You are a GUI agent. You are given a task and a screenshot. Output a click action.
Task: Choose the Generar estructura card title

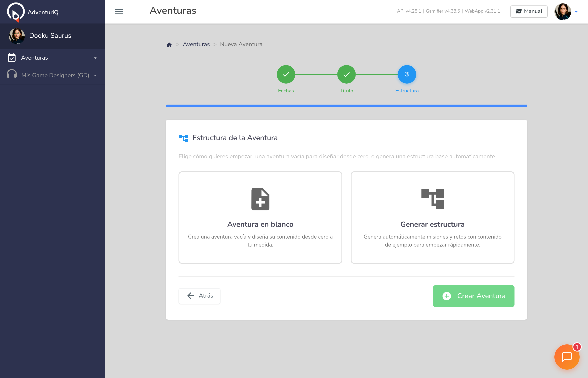click(x=432, y=224)
